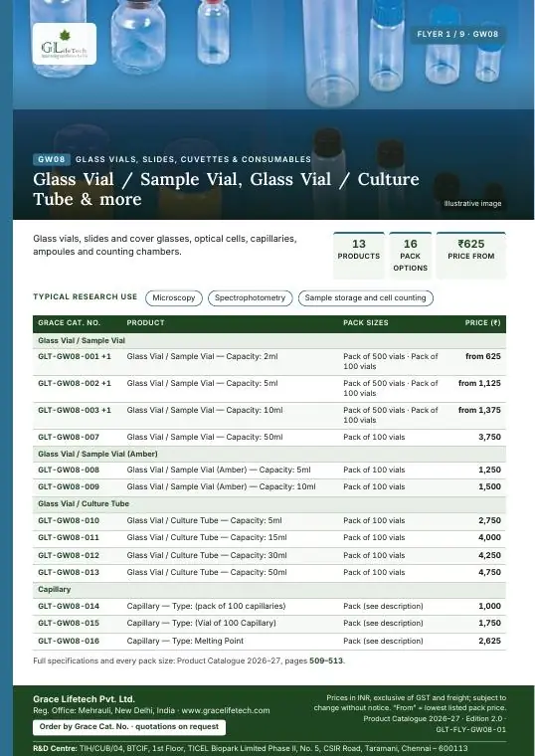Screen dimensions: 535x756
Task: Click the Capillary group row
Action: click(269, 589)
